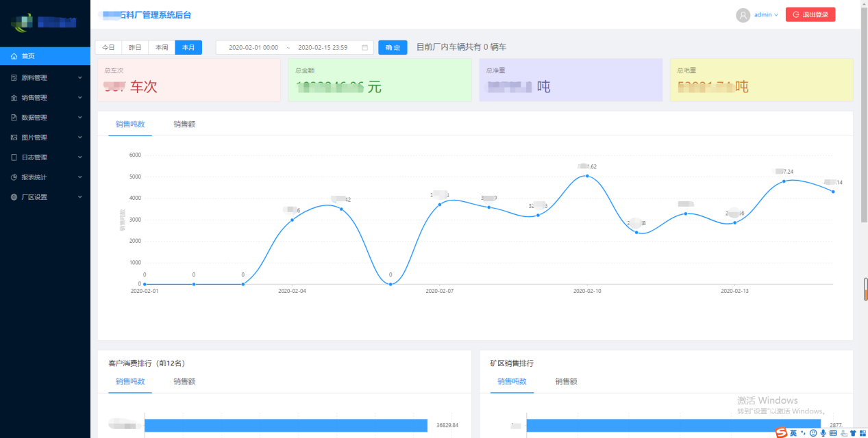Click the 确定 confirm button

point(393,48)
